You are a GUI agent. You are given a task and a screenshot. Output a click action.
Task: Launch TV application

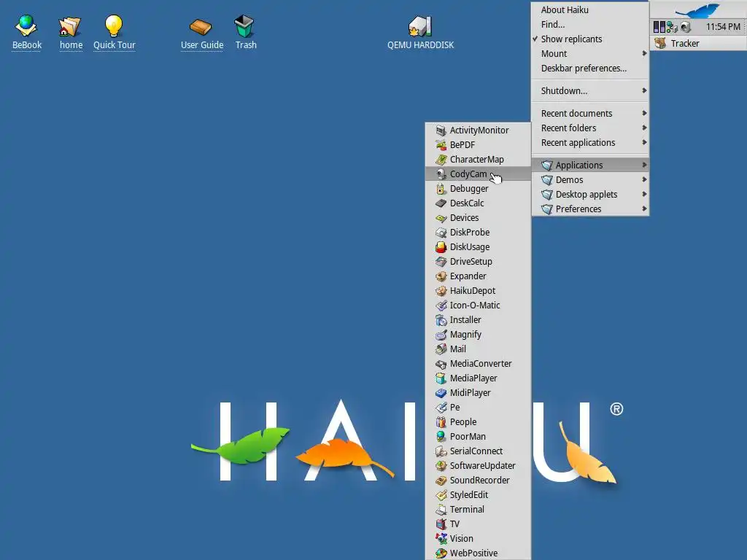click(478, 524)
